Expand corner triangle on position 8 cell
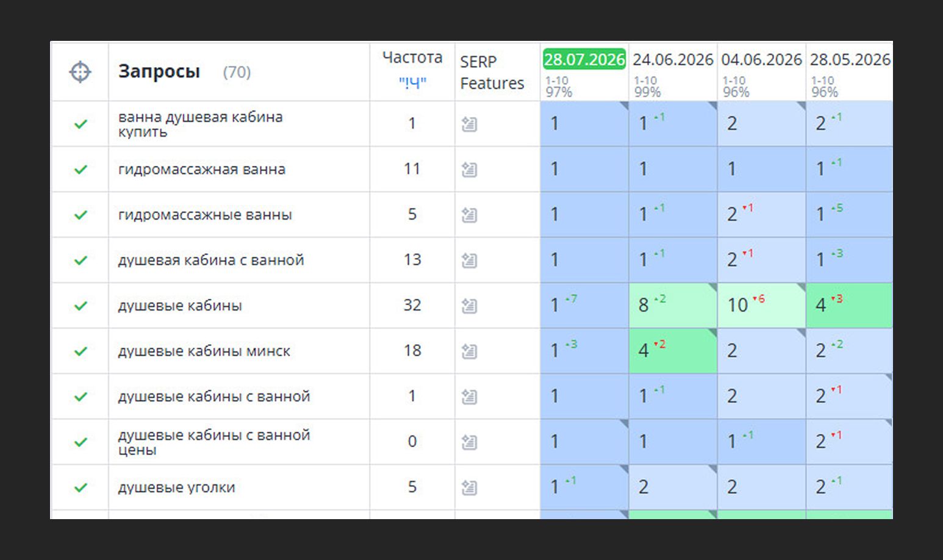 coord(712,287)
